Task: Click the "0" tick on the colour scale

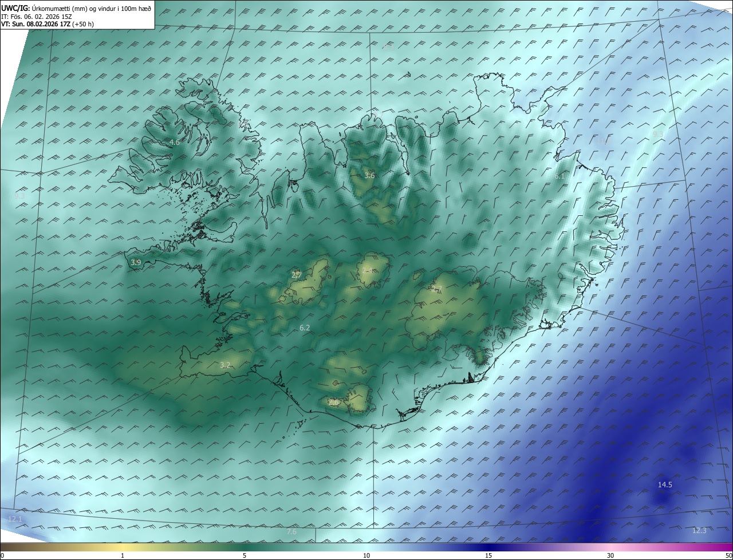Action: [x=2, y=555]
